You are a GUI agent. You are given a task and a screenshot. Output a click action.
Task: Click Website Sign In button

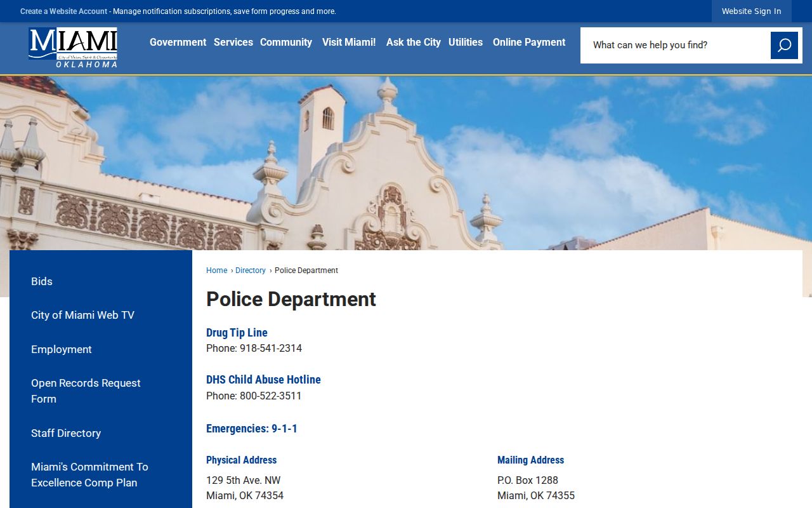pos(752,11)
